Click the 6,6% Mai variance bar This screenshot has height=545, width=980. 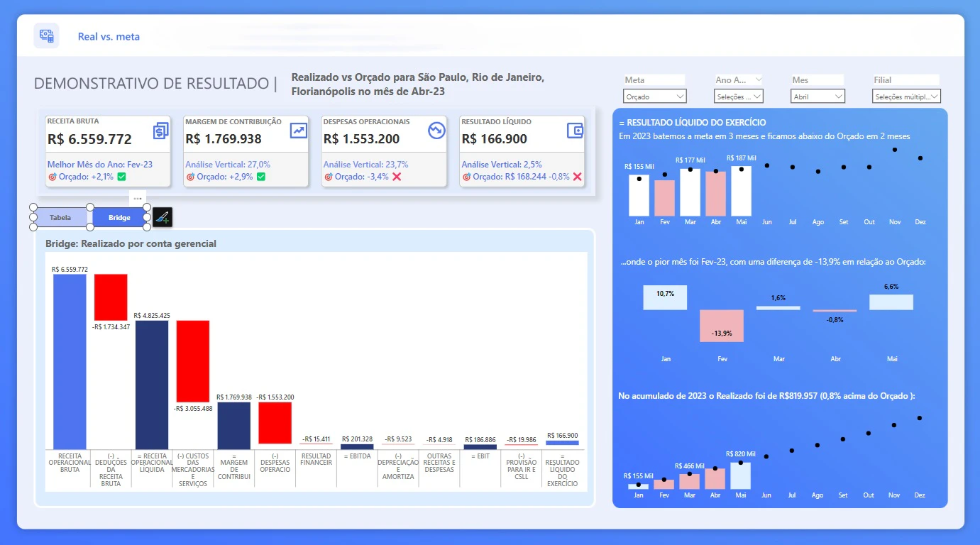891,302
